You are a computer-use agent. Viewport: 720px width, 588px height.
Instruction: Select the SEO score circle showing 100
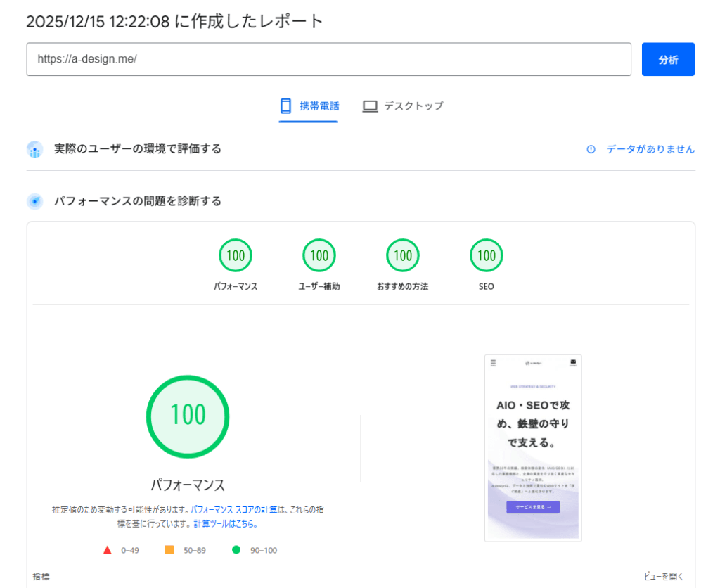pos(486,255)
